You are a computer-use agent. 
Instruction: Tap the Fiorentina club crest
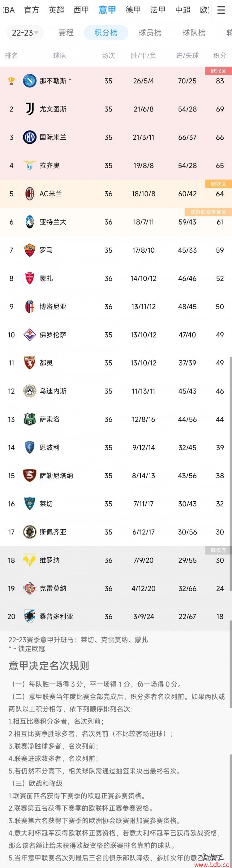(30, 335)
